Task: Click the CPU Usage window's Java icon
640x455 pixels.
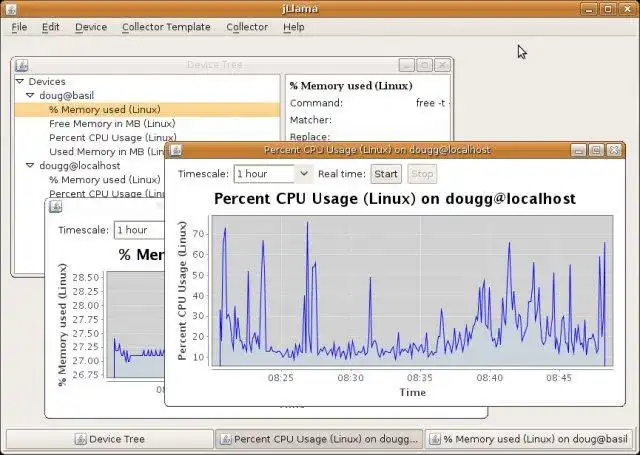Action: click(176, 150)
